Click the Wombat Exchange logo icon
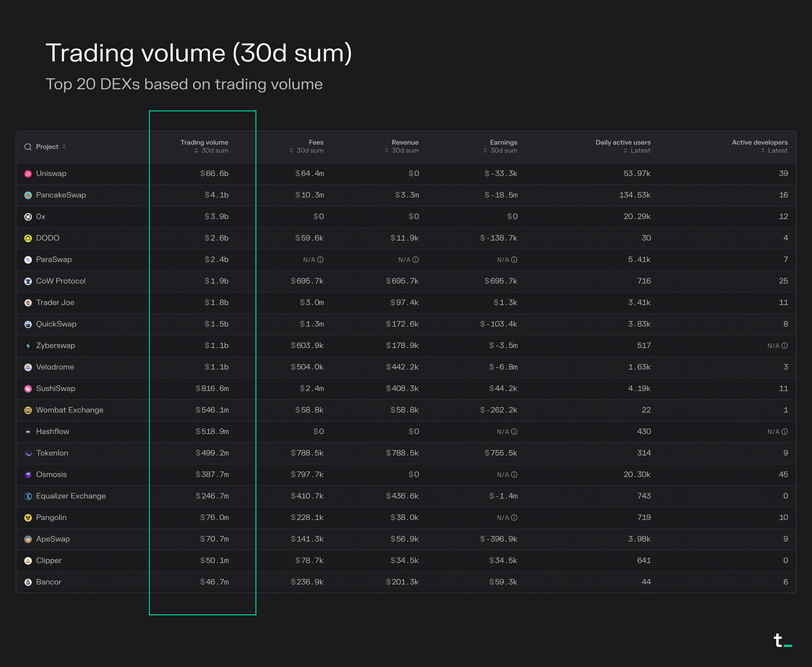This screenshot has height=667, width=812. (x=28, y=410)
